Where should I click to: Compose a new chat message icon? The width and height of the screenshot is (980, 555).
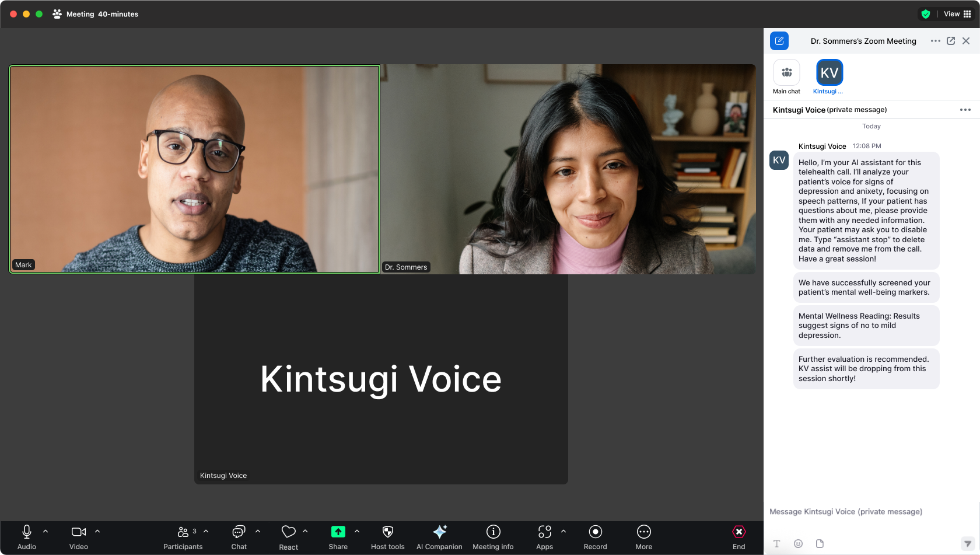tap(779, 41)
